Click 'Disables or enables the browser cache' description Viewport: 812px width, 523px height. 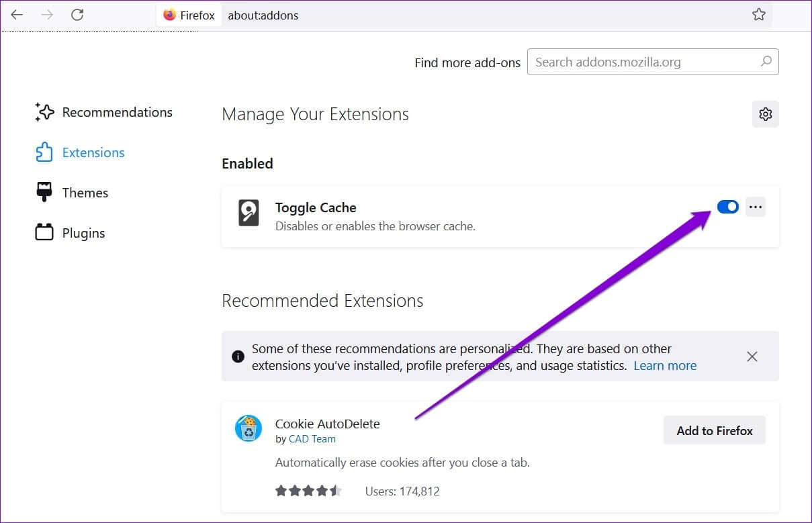coord(375,226)
